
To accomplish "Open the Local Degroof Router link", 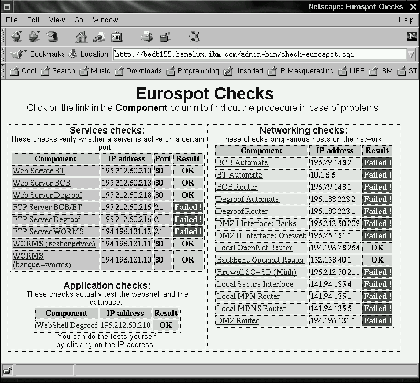I will point(254,248).
